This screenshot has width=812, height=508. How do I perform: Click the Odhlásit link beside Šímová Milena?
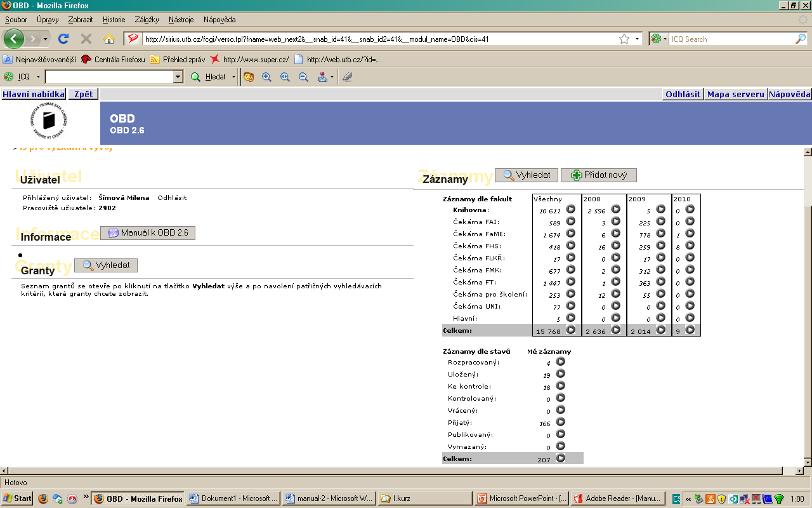pos(172,197)
